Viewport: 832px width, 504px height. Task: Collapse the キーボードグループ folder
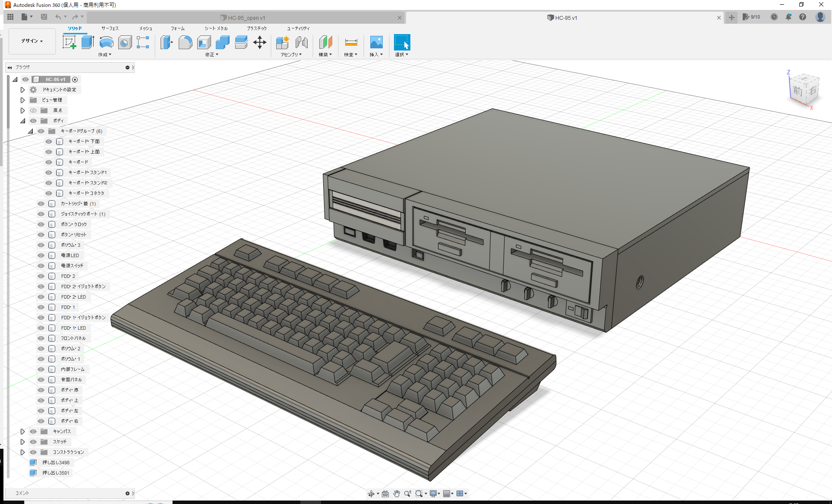pos(30,131)
